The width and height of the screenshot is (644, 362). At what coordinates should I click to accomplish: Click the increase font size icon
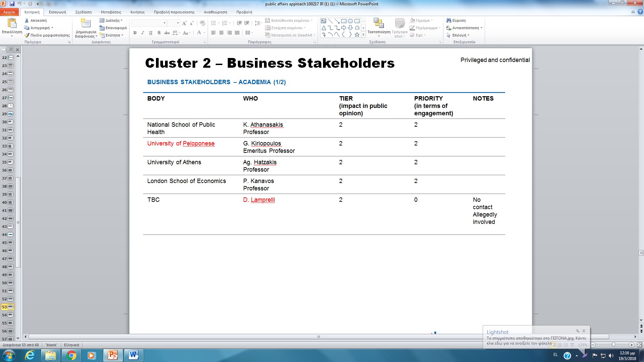point(184,23)
